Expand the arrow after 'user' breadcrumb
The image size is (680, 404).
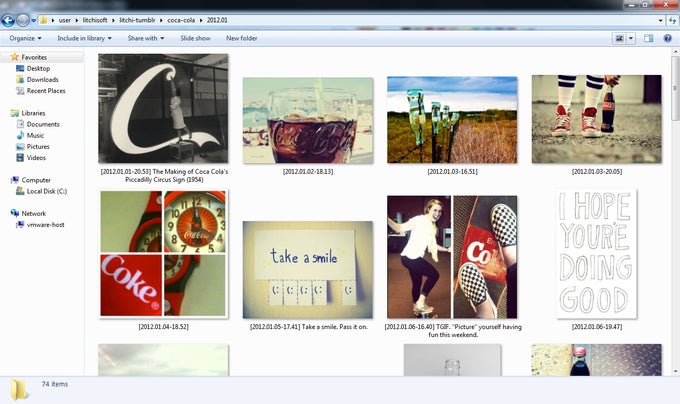pos(77,20)
